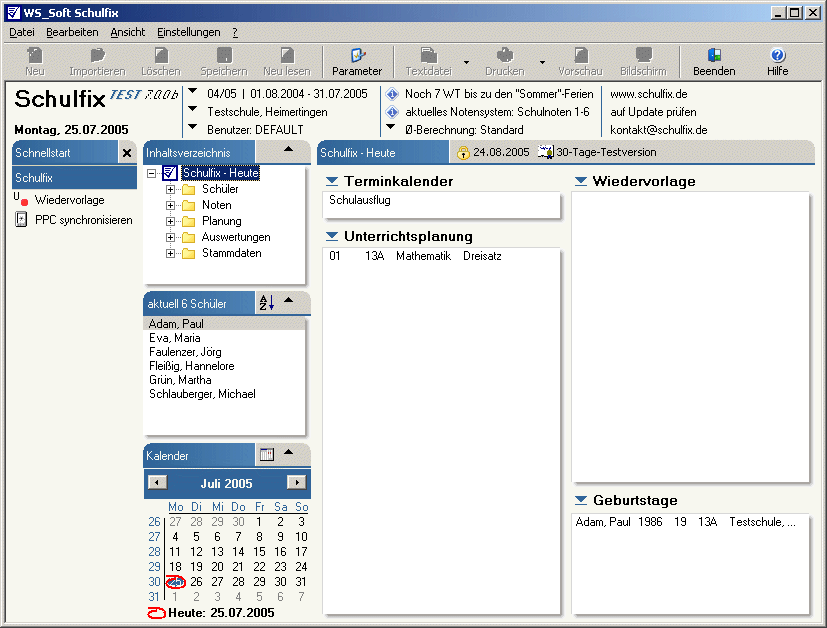Open the Parameter settings icon

pos(357,55)
